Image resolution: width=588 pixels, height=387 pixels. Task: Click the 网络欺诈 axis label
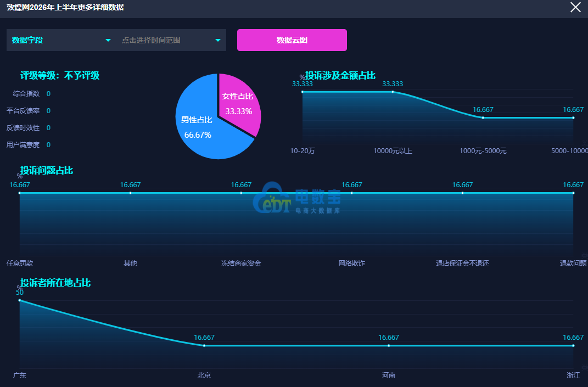[352, 263]
